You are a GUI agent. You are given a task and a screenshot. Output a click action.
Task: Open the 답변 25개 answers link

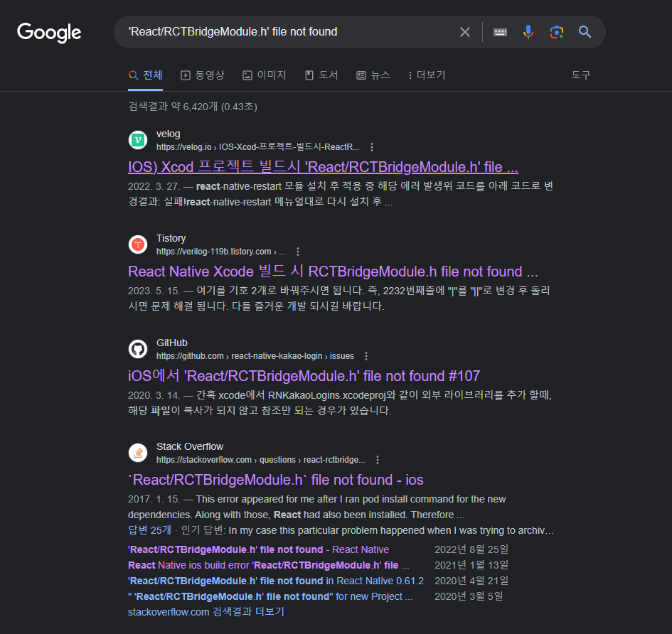[149, 530]
